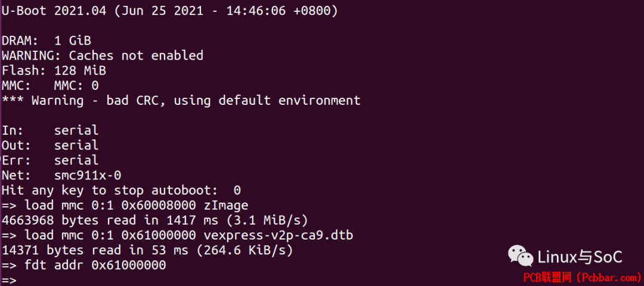
Task: Click the WeChat logo watermark icon
Action: [521, 256]
